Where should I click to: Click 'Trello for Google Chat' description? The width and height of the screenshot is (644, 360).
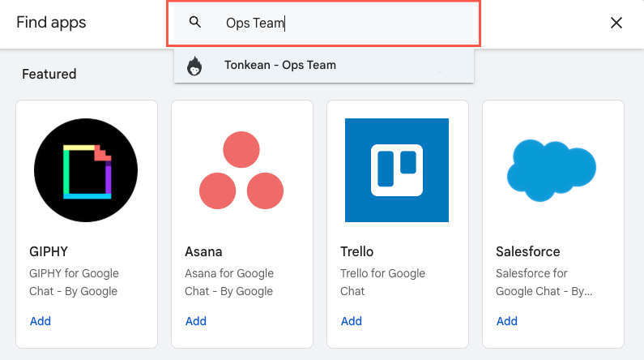pos(383,282)
